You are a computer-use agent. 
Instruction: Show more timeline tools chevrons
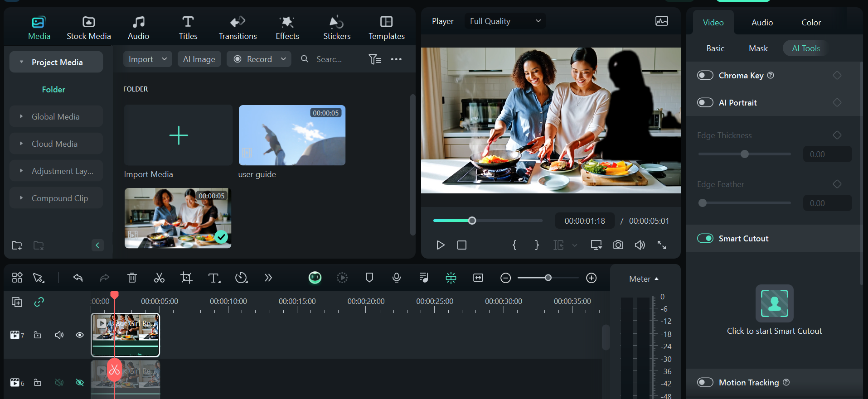point(268,278)
